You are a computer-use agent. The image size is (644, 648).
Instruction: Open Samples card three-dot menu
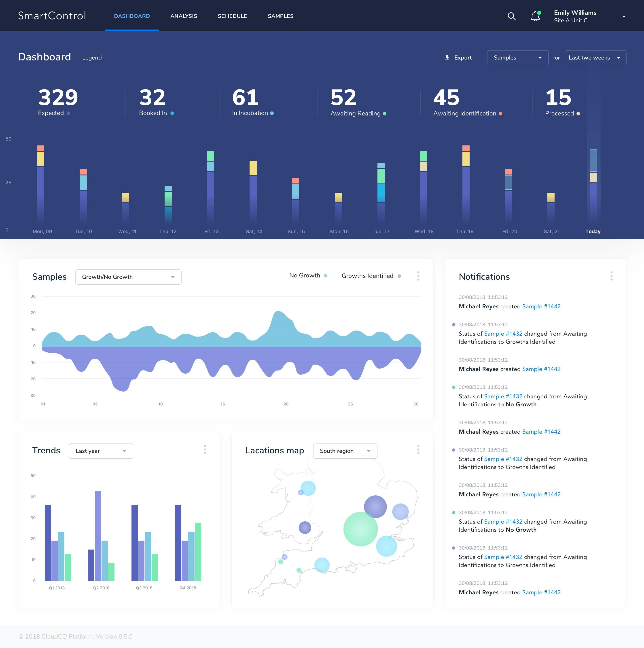[418, 276]
